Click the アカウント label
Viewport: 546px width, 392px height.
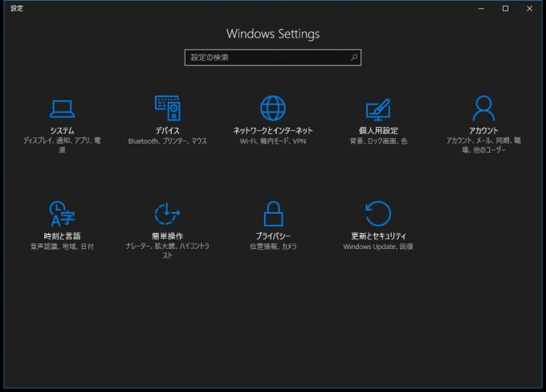tap(483, 131)
